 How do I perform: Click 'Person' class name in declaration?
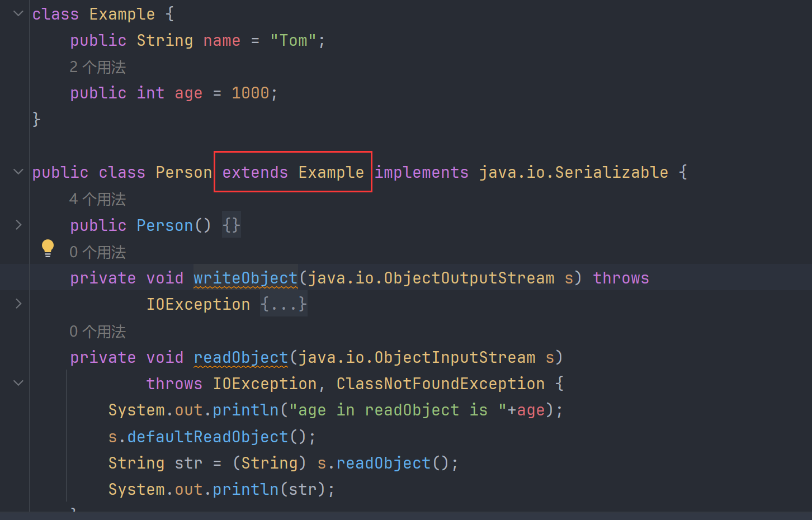point(184,172)
